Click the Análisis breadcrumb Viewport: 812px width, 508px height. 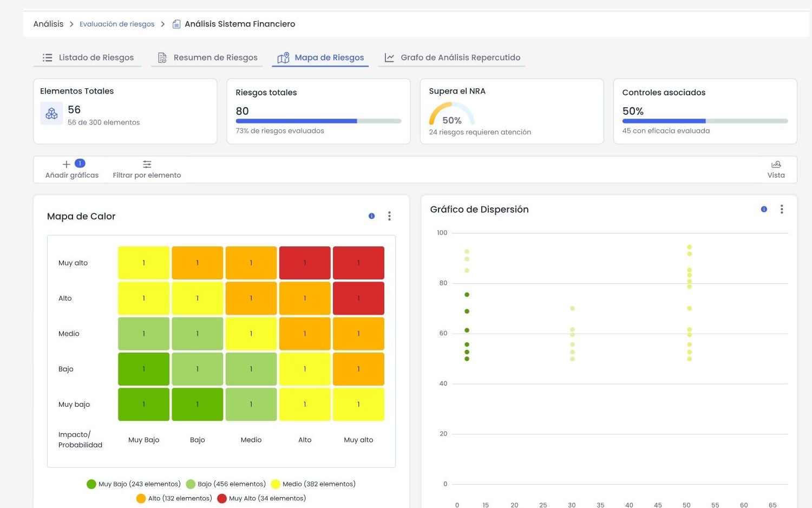[48, 24]
